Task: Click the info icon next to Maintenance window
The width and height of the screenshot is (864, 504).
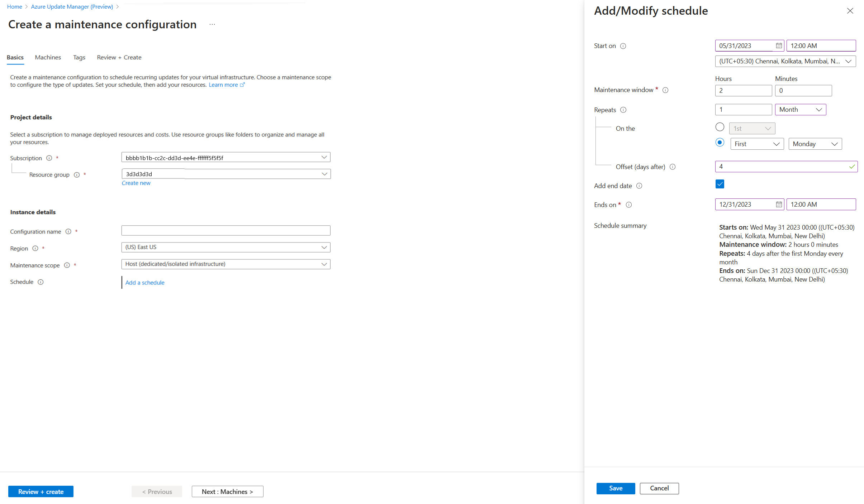Action: 665,90
